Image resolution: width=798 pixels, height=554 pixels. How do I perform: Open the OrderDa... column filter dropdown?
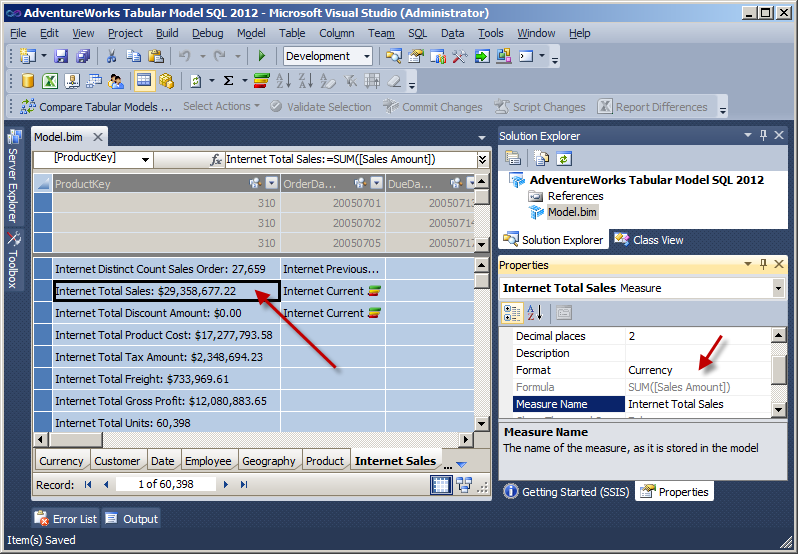377,183
